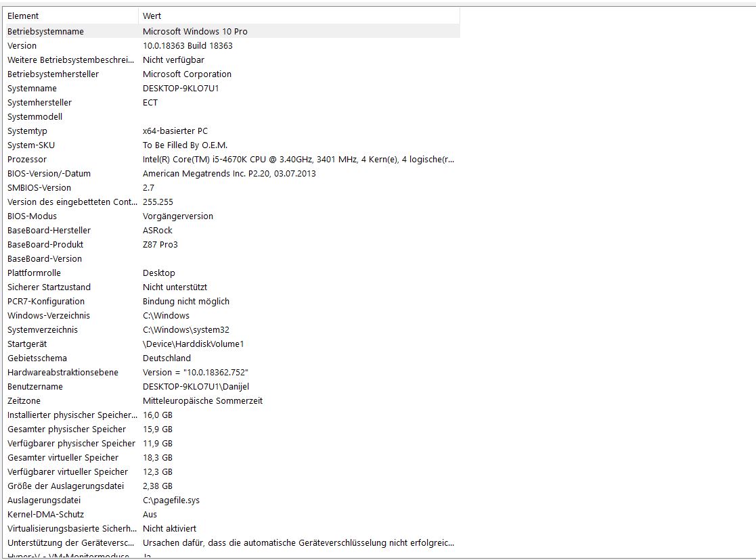
Task: Select the PCR7-Konfiguration row
Action: pyautogui.click(x=232, y=302)
